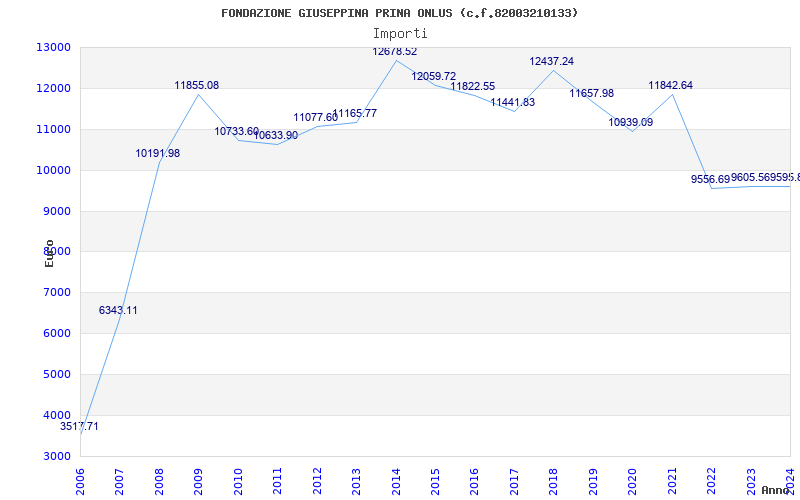800x500 pixels.
Task: Select the data label 11077.60
Action: pyautogui.click(x=315, y=117)
